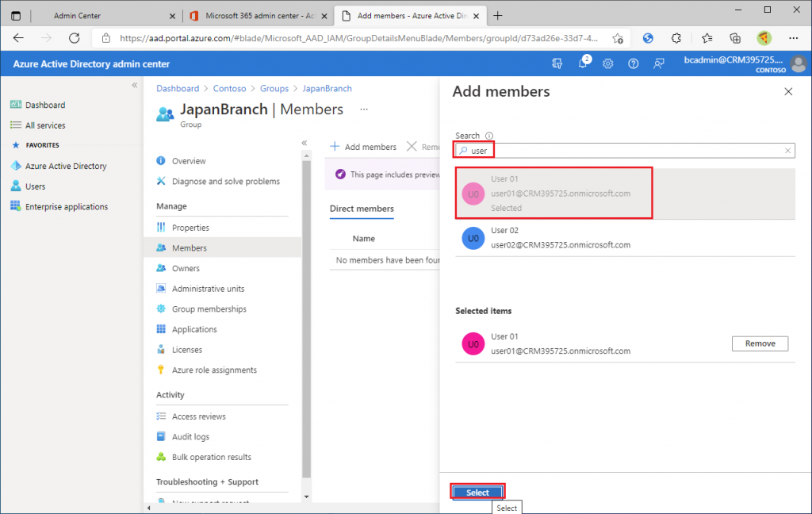Open the Licenses menu item
Image resolution: width=812 pixels, height=514 pixels.
(x=187, y=350)
